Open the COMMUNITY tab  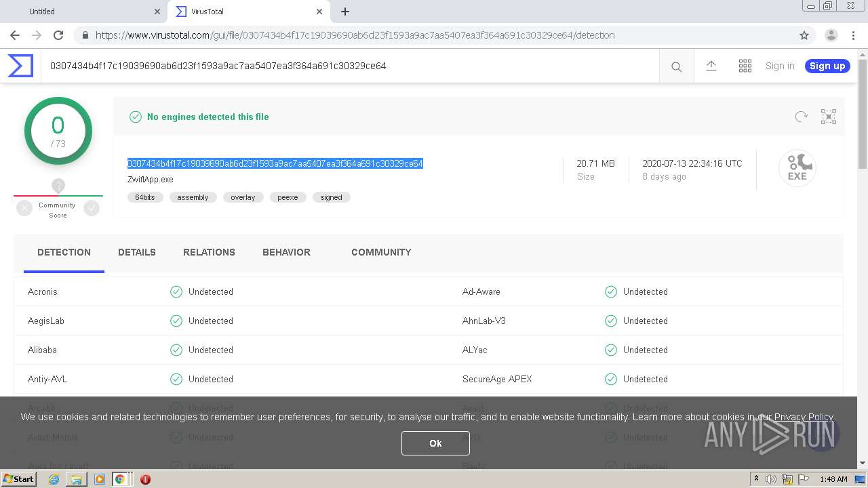(381, 252)
